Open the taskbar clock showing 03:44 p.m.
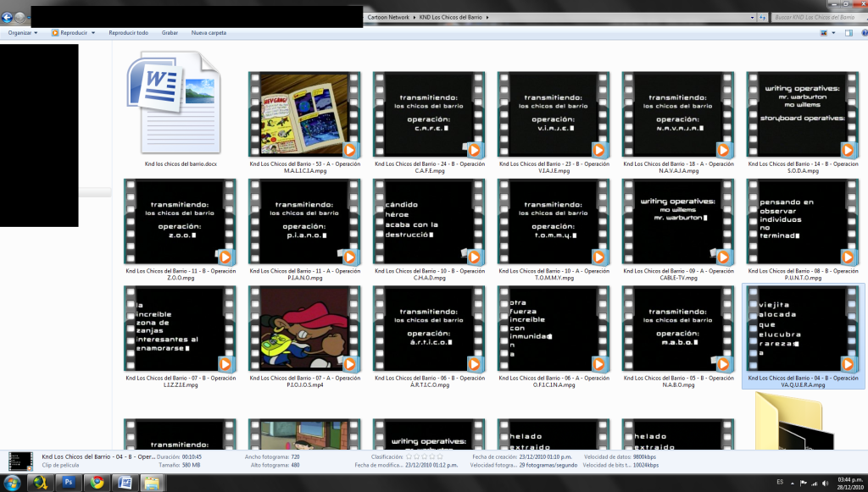 pyautogui.click(x=849, y=484)
